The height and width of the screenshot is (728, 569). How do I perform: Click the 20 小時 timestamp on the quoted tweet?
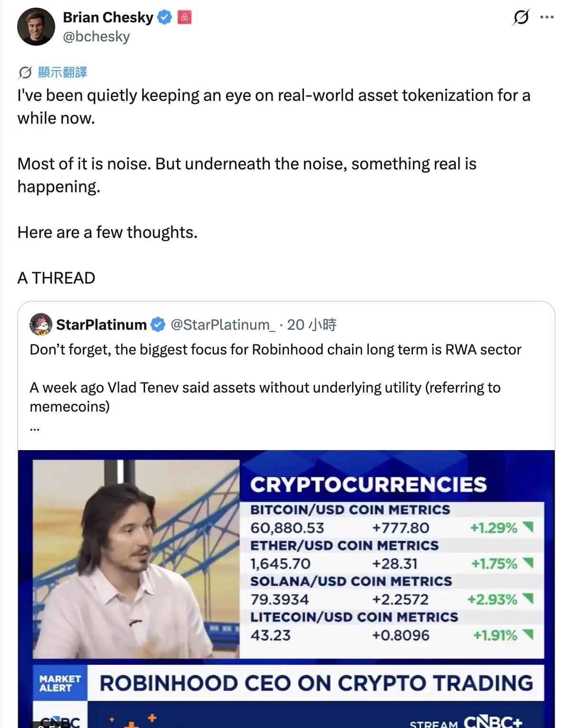[x=312, y=325]
